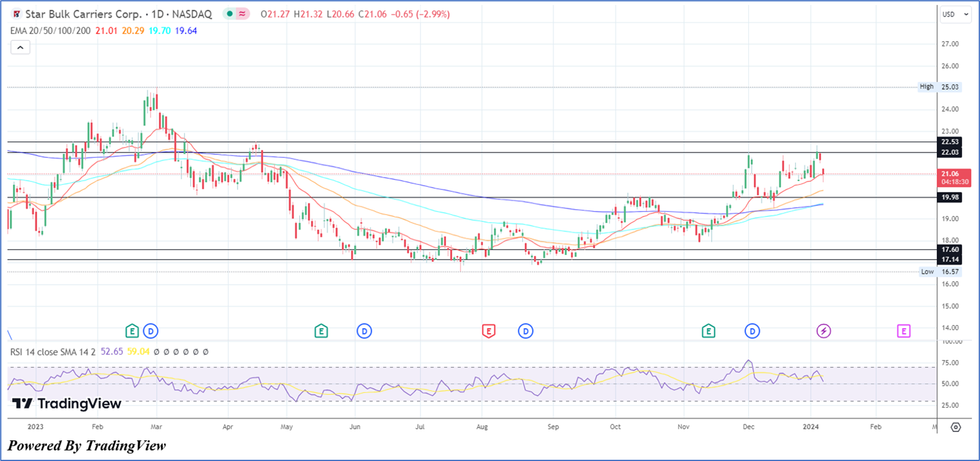Click the red earnings E marker near August
The width and height of the screenshot is (980, 461).
coord(488,331)
